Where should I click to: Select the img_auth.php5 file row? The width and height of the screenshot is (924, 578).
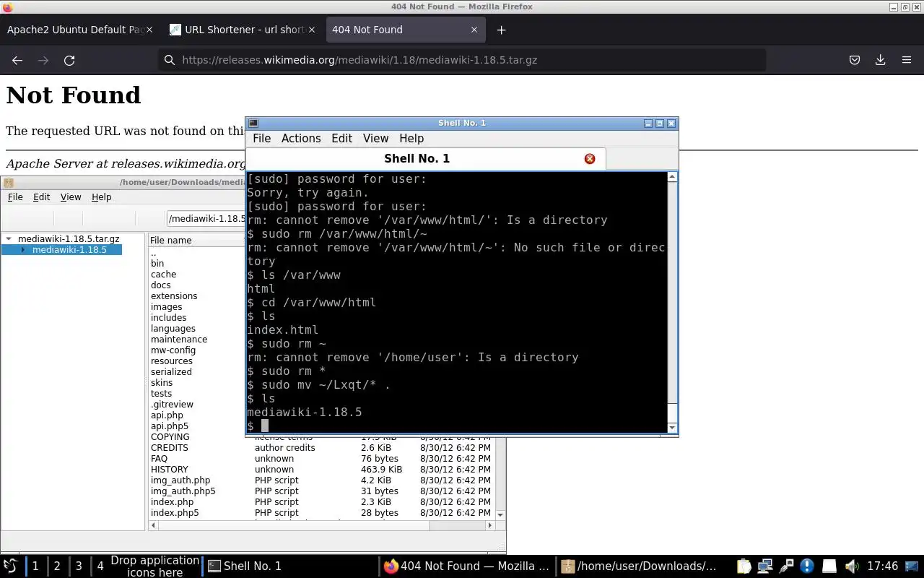[x=323, y=491]
